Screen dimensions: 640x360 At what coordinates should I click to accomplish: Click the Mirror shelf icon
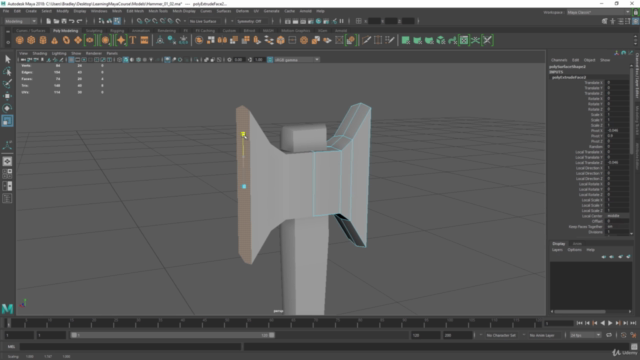pos(222,40)
